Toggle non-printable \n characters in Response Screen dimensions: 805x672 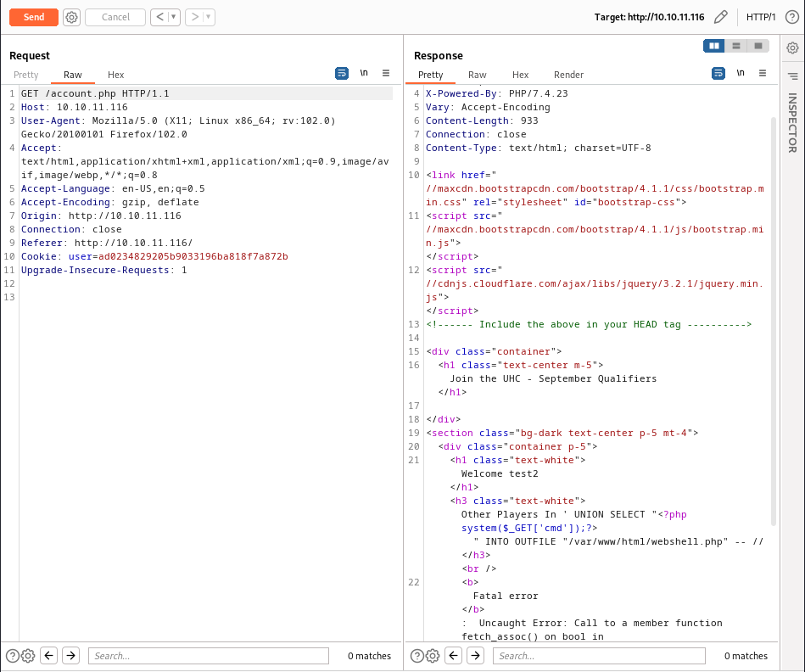click(x=741, y=73)
